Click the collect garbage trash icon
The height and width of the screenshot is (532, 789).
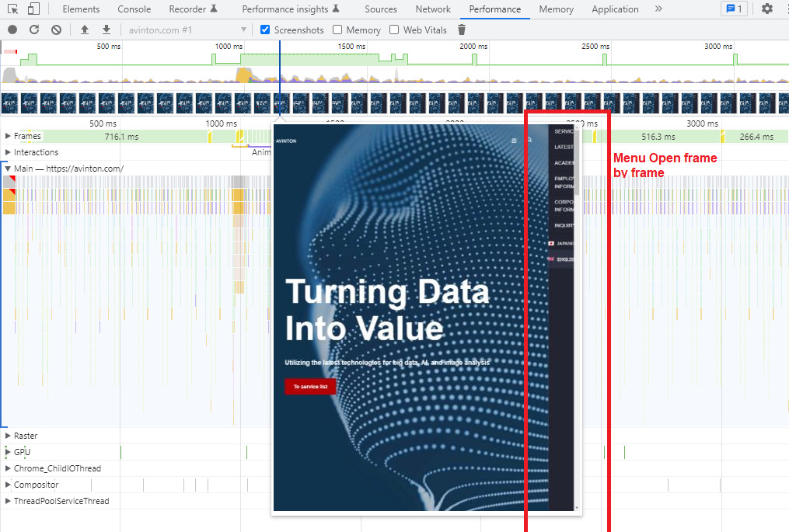tap(462, 30)
